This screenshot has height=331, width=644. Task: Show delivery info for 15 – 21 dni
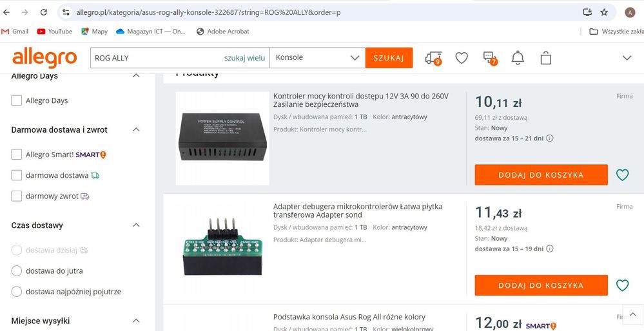coord(549,138)
